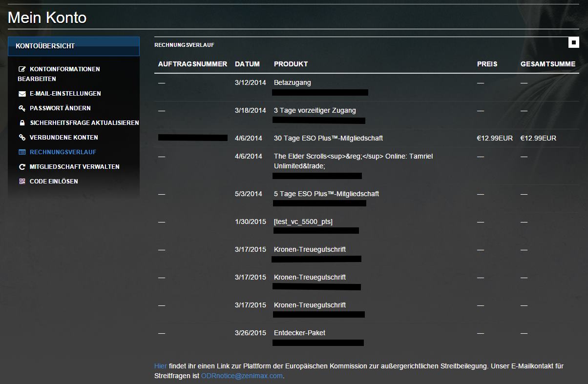Screen dimensions: 588x384
Task: Click the date 5/3/2014
Action: [249, 194]
